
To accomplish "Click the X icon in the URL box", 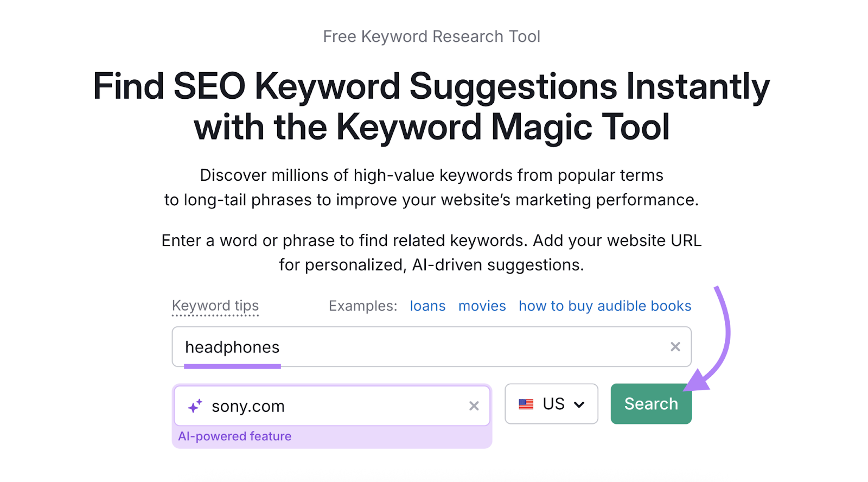I will tap(474, 405).
